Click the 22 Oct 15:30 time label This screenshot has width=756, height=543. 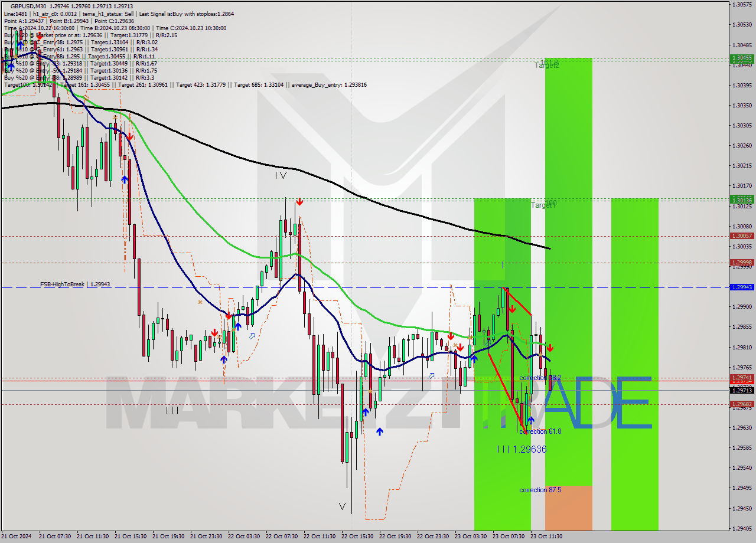click(357, 537)
